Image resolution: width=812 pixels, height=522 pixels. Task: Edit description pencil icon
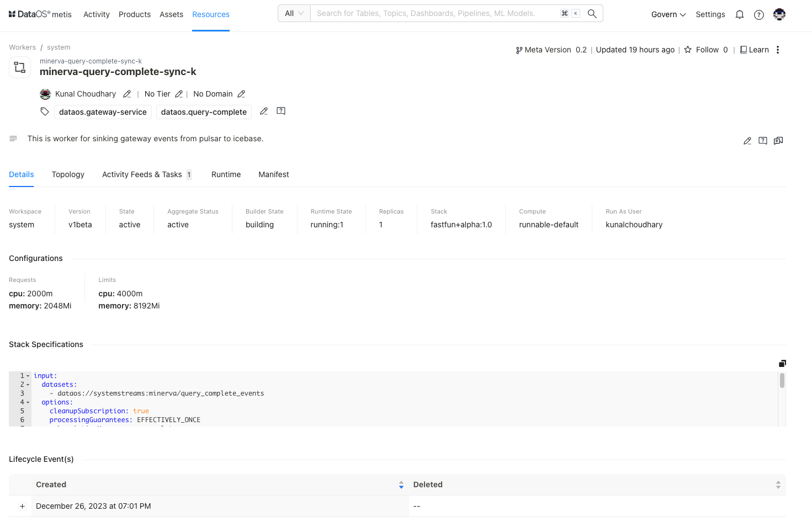pos(747,141)
